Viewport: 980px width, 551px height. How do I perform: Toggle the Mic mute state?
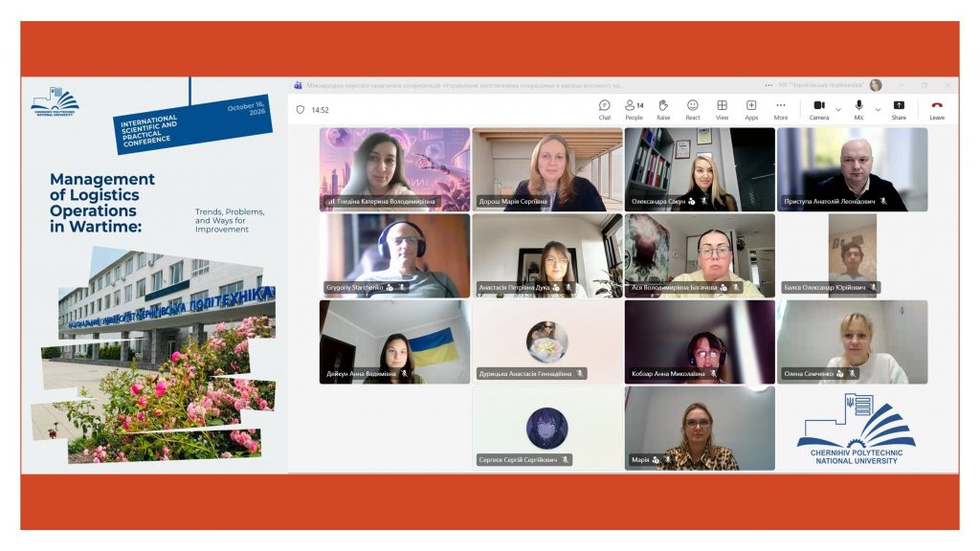pyautogui.click(x=858, y=109)
